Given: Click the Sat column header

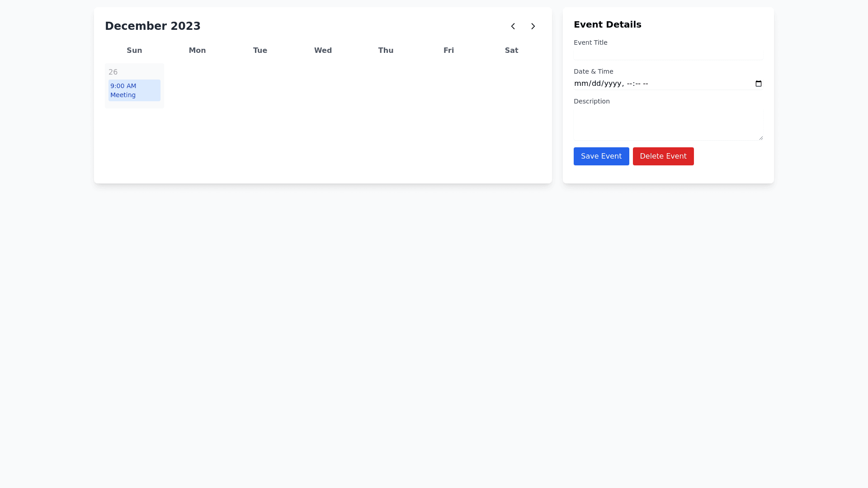Looking at the screenshot, I should (511, 50).
